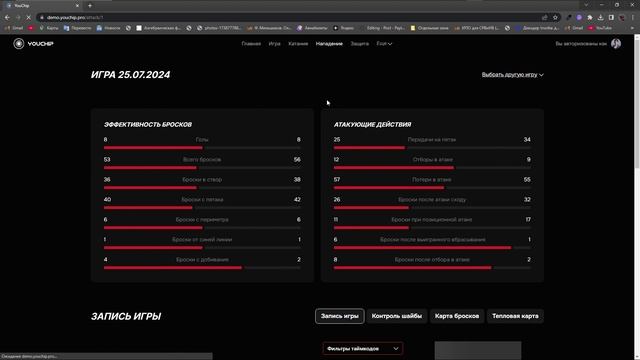This screenshot has height=360, width=640.
Task: Click the Броски в створ stat label
Action: pos(202,180)
